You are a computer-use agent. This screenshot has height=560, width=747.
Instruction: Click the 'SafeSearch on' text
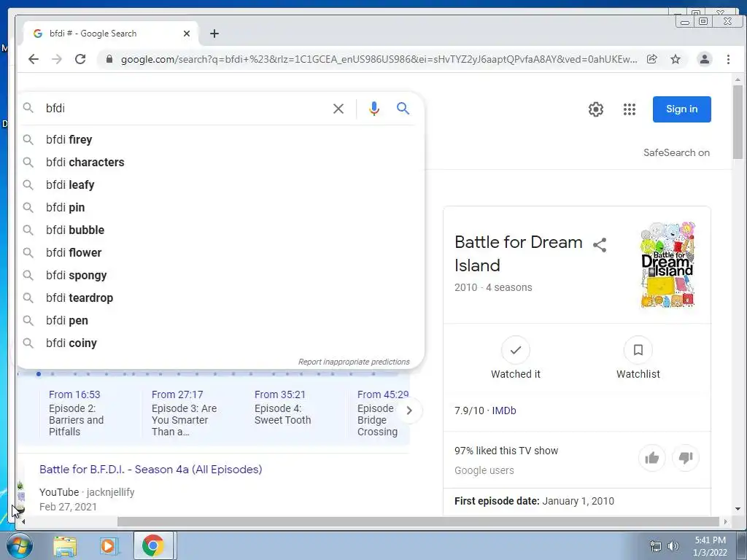676,153
